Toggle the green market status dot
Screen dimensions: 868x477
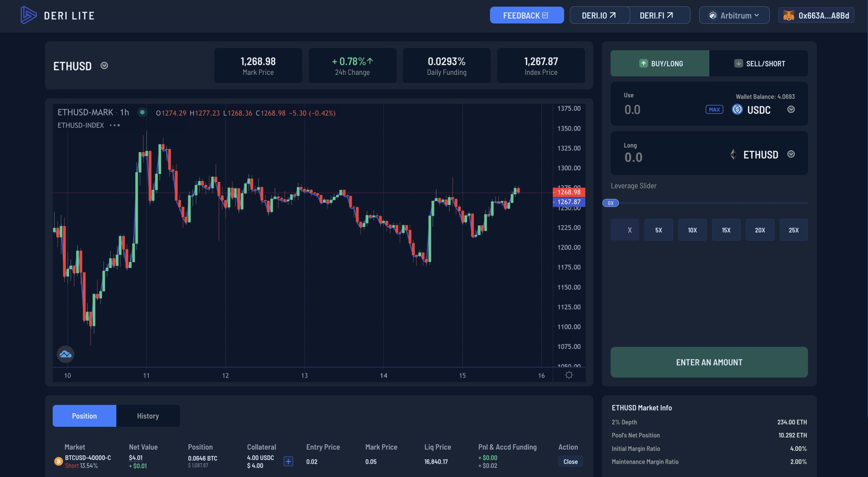pyautogui.click(x=142, y=112)
